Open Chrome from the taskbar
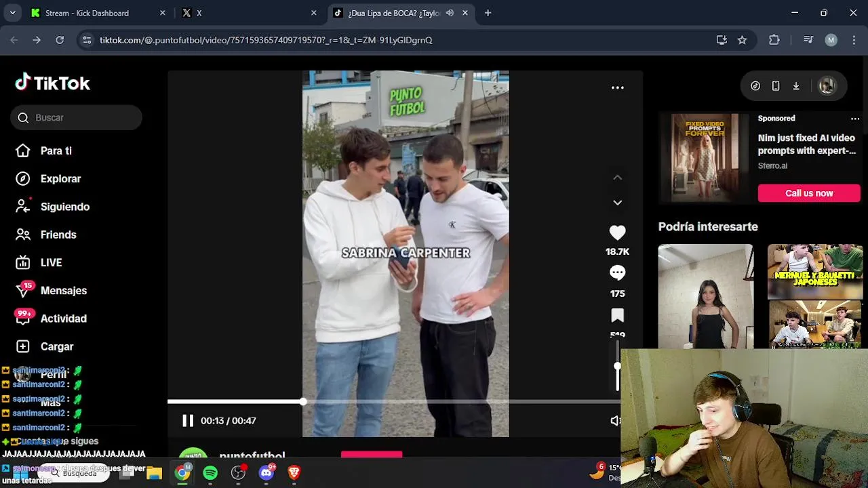The height and width of the screenshot is (488, 868). click(182, 473)
